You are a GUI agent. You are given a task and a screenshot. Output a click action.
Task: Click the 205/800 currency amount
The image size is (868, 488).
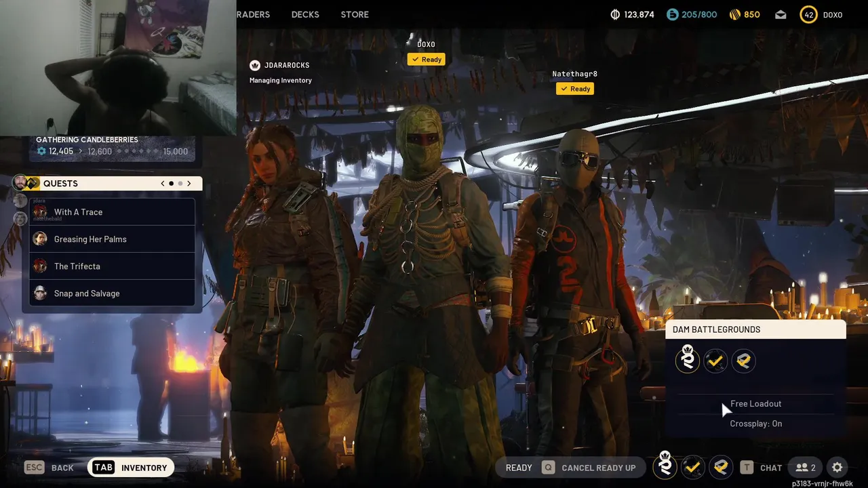click(699, 14)
